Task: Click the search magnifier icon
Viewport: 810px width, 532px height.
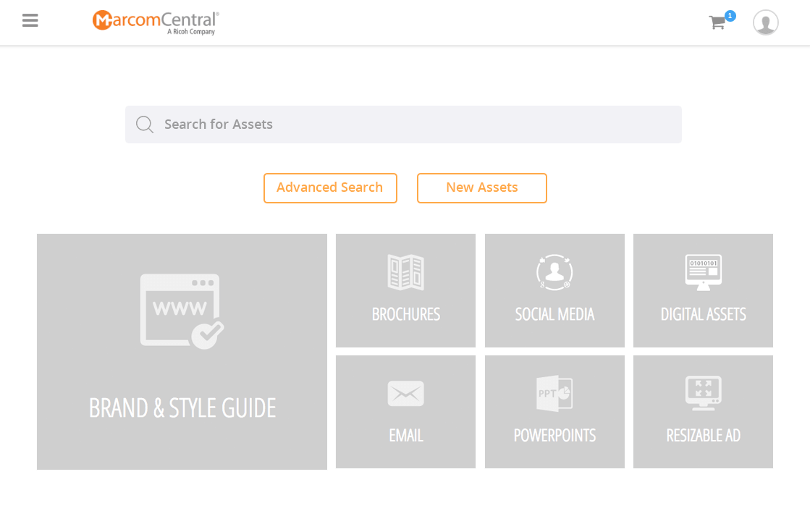Action: (x=145, y=124)
